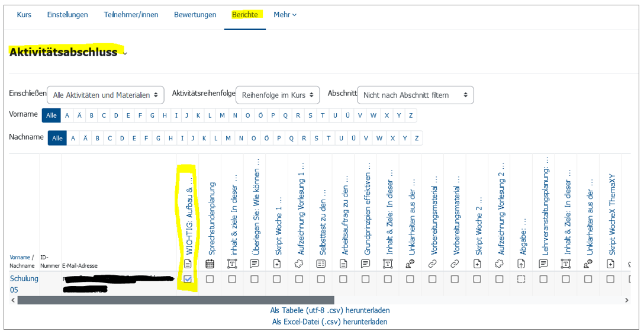Screen dimensions: 644x334
Task: Toggle dashed Abgabe completion checkbox
Action: pyautogui.click(x=521, y=279)
